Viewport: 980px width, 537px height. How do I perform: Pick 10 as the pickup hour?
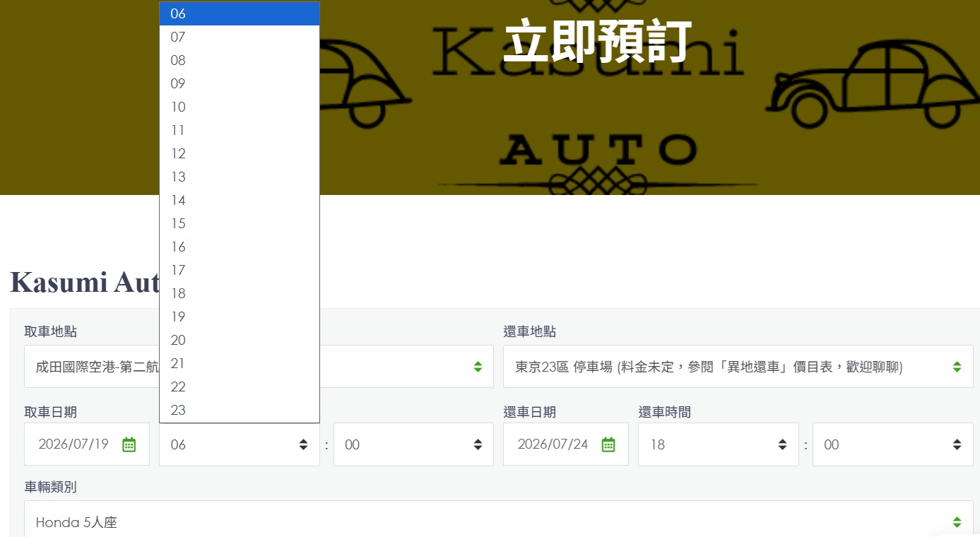click(x=240, y=107)
